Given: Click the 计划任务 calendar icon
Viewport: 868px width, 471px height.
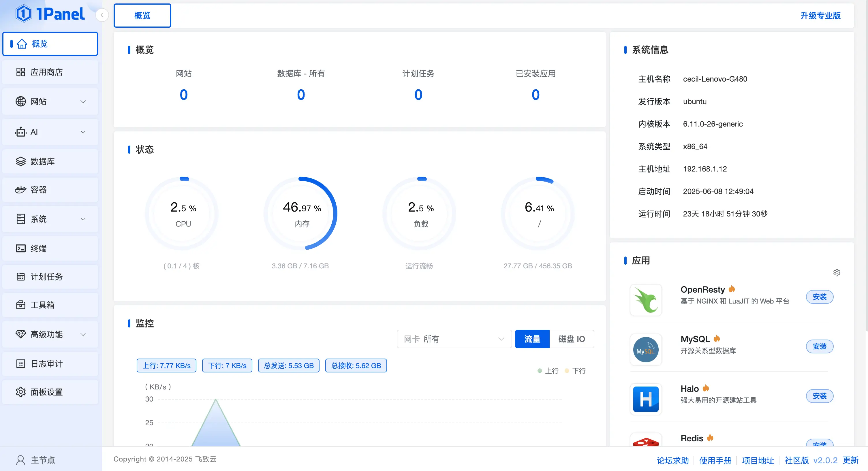Looking at the screenshot, I should tap(20, 277).
